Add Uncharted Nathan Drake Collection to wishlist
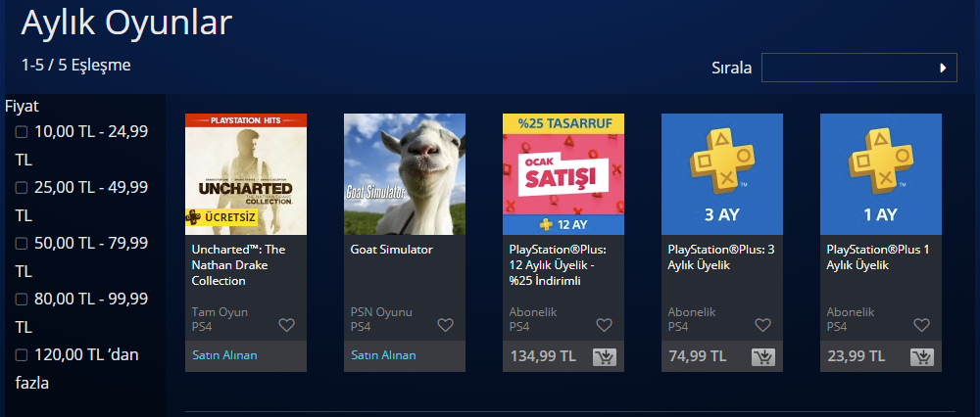This screenshot has width=980, height=417. pyautogui.click(x=286, y=325)
